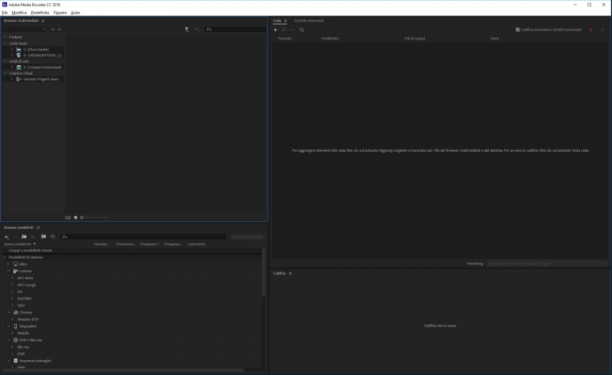The image size is (612, 375).
Task: Click the export presets icon
Action: point(53,237)
